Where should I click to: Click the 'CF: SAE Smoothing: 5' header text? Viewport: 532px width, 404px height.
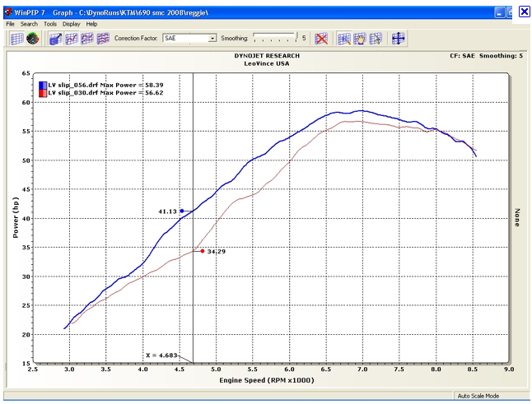click(x=486, y=56)
